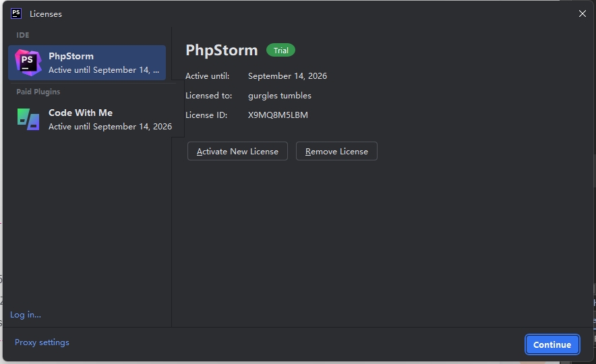Click the IDE section label
This screenshot has width=596, height=364.
[x=22, y=35]
